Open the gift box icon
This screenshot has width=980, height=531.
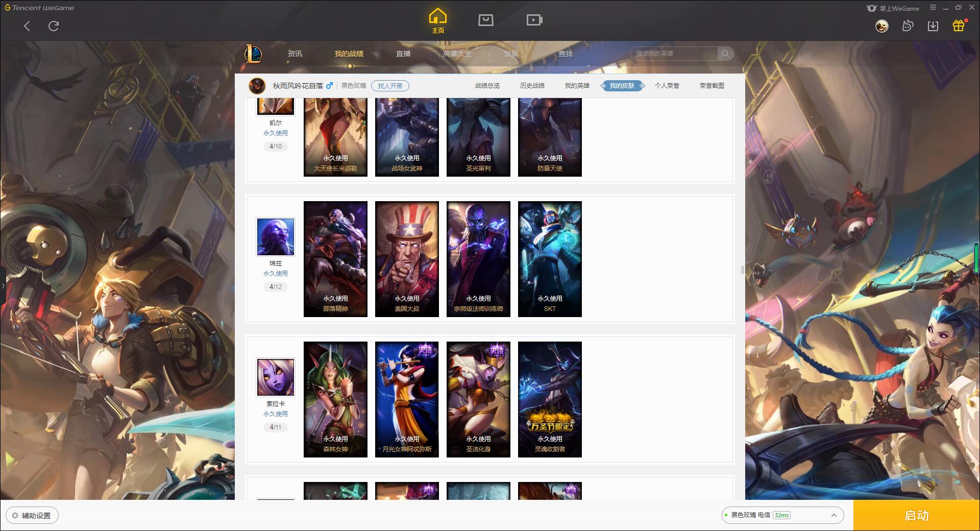(x=959, y=26)
